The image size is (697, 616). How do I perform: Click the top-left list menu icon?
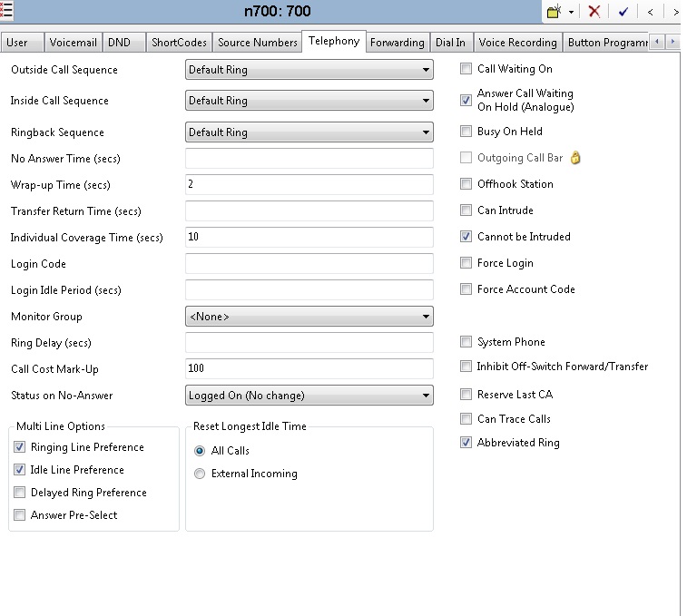click(6, 11)
